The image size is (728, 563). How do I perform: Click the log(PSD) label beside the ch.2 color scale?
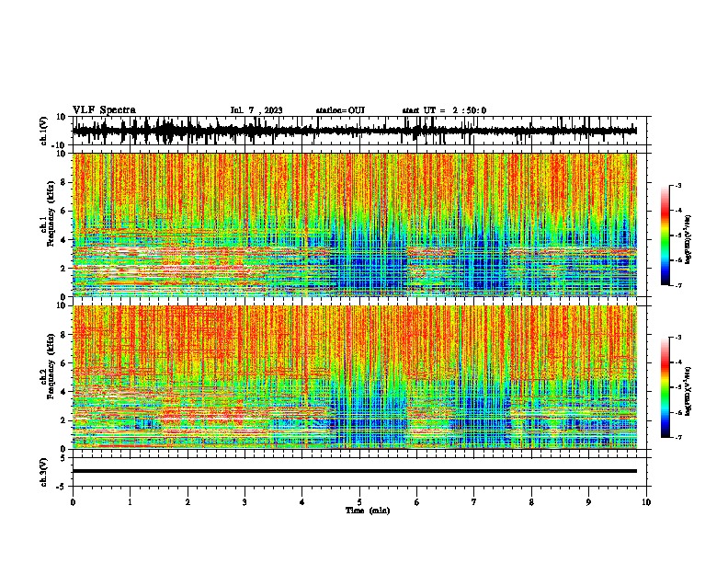point(688,391)
